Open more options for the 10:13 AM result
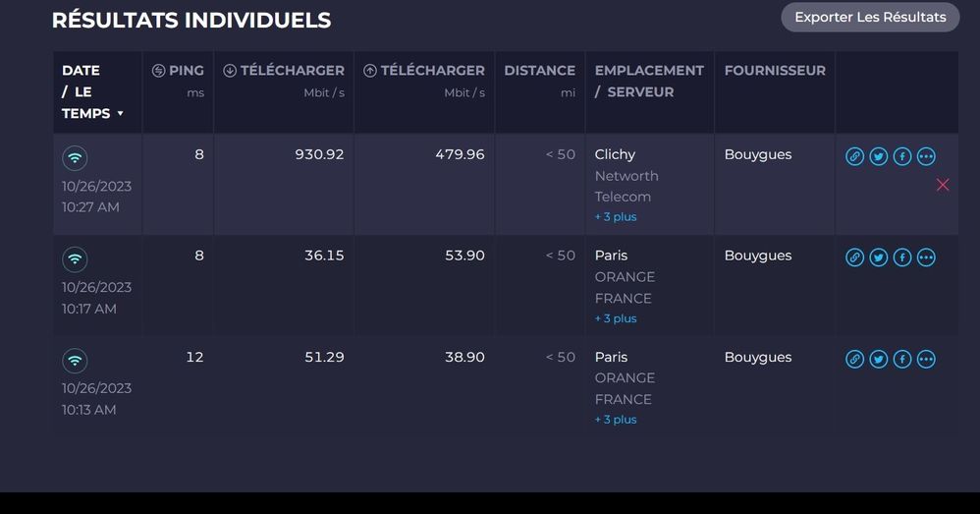This screenshot has height=514, width=980. (926, 359)
